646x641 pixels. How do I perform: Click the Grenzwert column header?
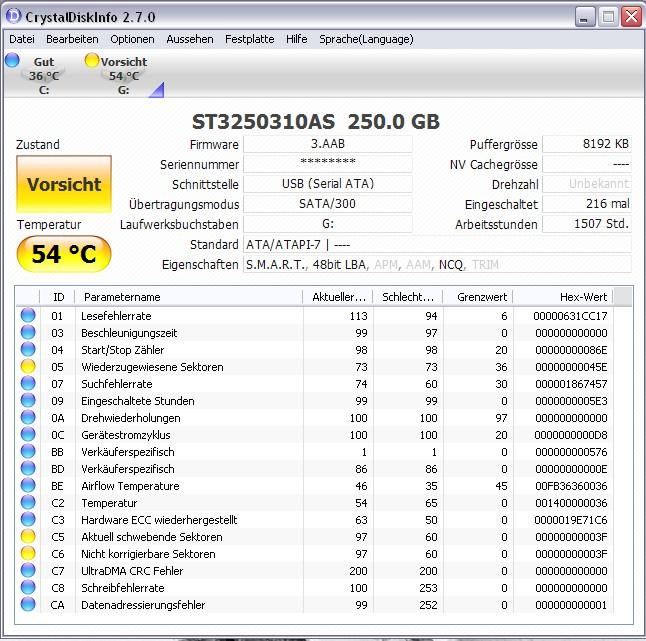tap(478, 297)
